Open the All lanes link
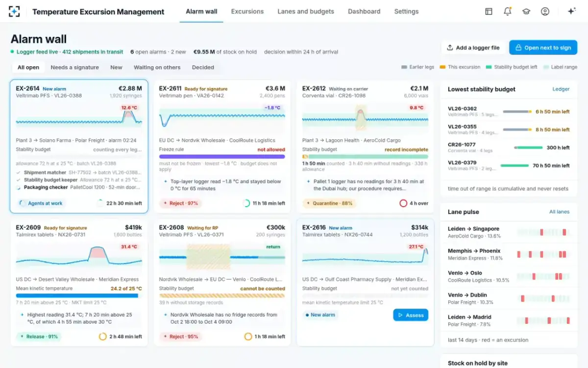This screenshot has height=368, width=588. (x=560, y=212)
